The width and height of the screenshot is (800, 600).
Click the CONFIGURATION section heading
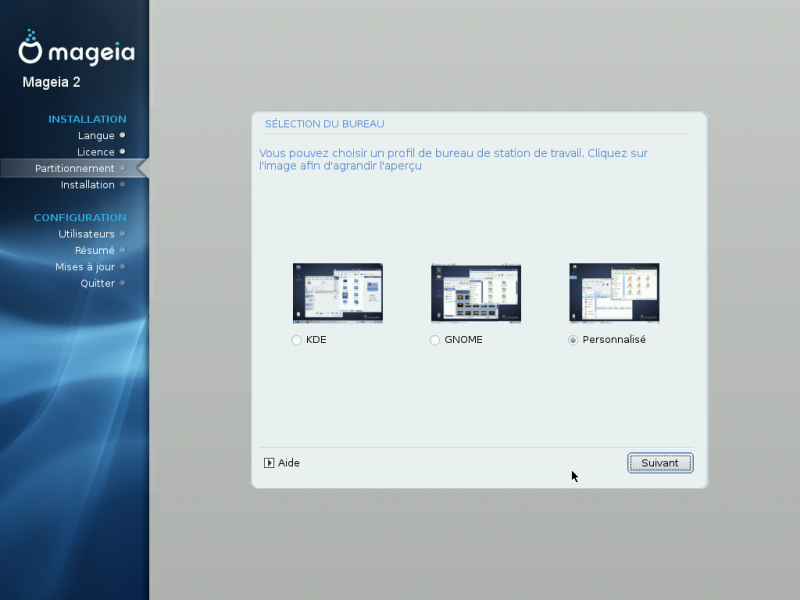click(x=80, y=217)
